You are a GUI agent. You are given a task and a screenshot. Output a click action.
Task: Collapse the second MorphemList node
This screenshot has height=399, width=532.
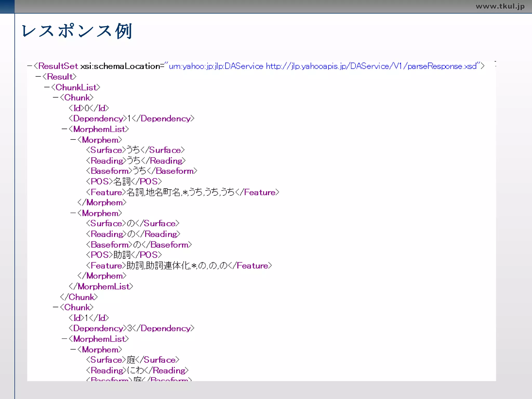(x=64, y=339)
